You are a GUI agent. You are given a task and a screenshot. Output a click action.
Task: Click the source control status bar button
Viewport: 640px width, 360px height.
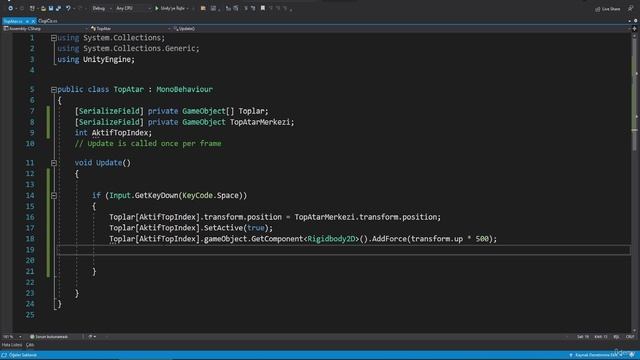[x=596, y=355]
